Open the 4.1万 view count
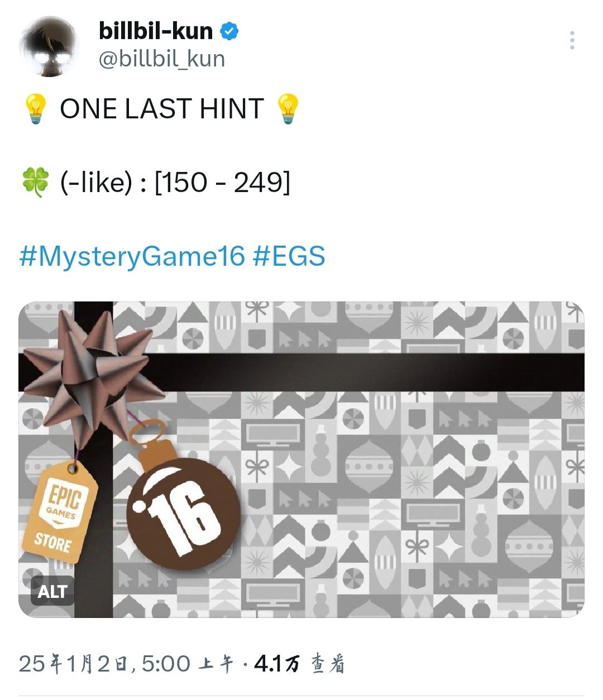Image resolution: width=603 pixels, height=700 pixels. (299, 664)
